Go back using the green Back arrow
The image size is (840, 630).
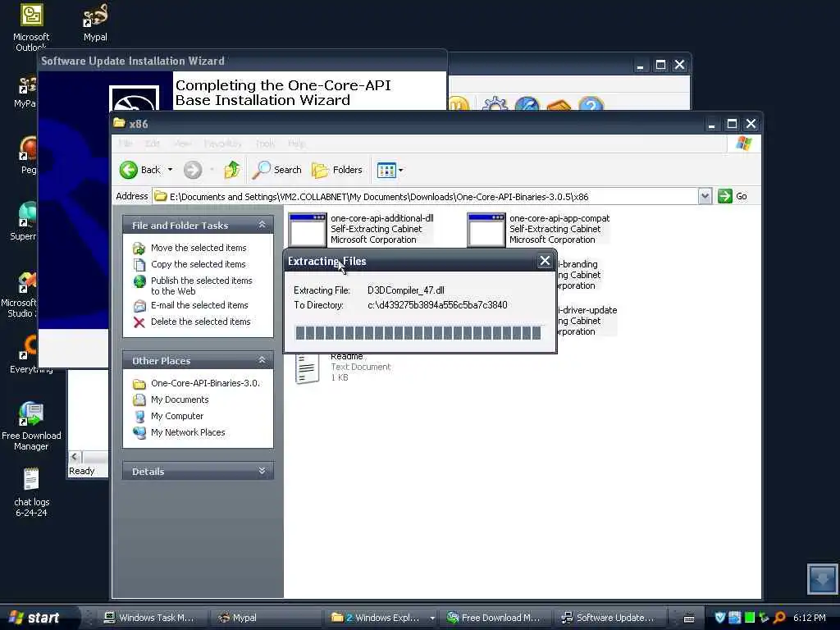point(129,170)
